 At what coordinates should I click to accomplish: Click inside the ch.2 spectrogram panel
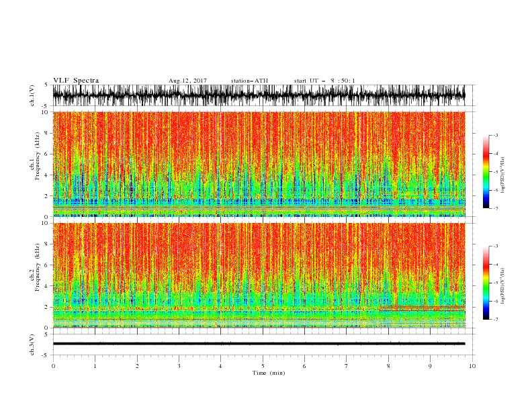pyautogui.click(x=259, y=275)
